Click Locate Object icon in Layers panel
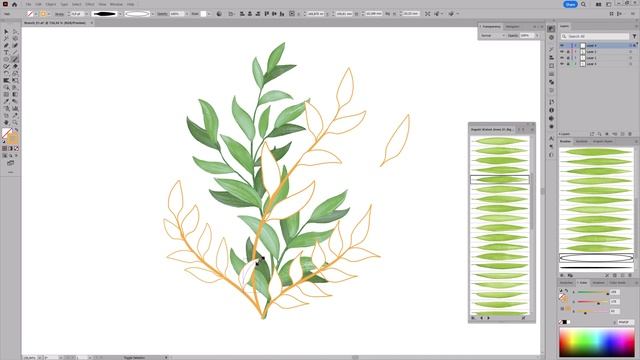The height and width of the screenshot is (360, 640). (x=599, y=134)
